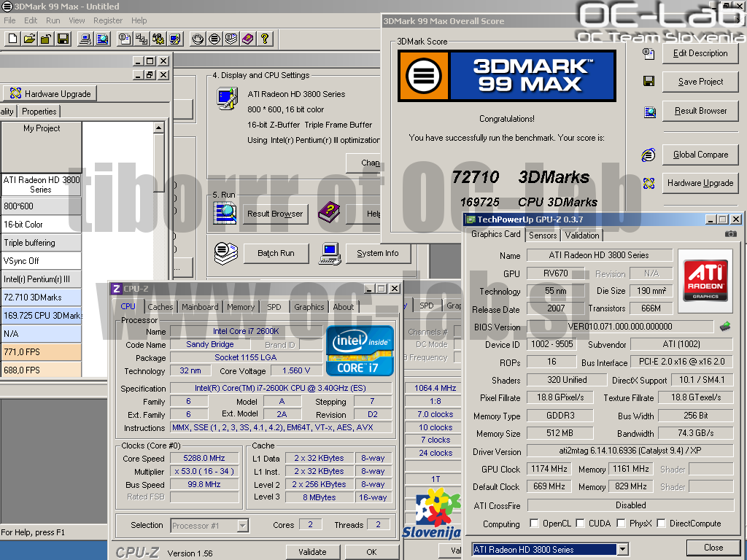
Task: Switch to the Caches tab in CPU-Z
Action: point(160,307)
